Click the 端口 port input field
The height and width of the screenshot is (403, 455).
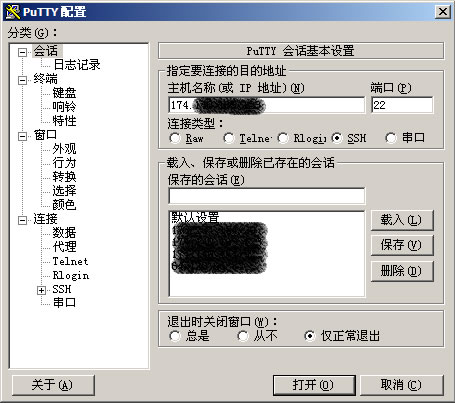(x=402, y=105)
